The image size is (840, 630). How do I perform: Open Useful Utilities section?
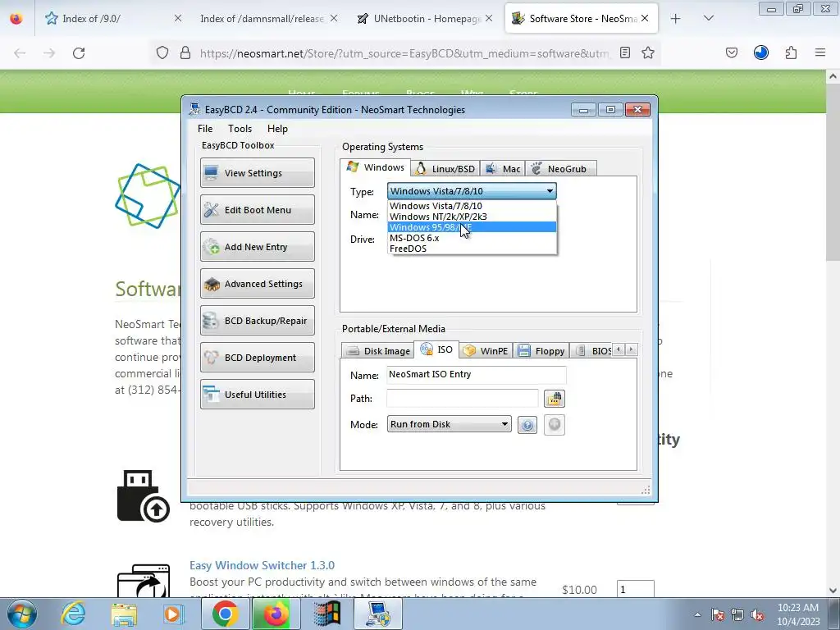click(257, 395)
